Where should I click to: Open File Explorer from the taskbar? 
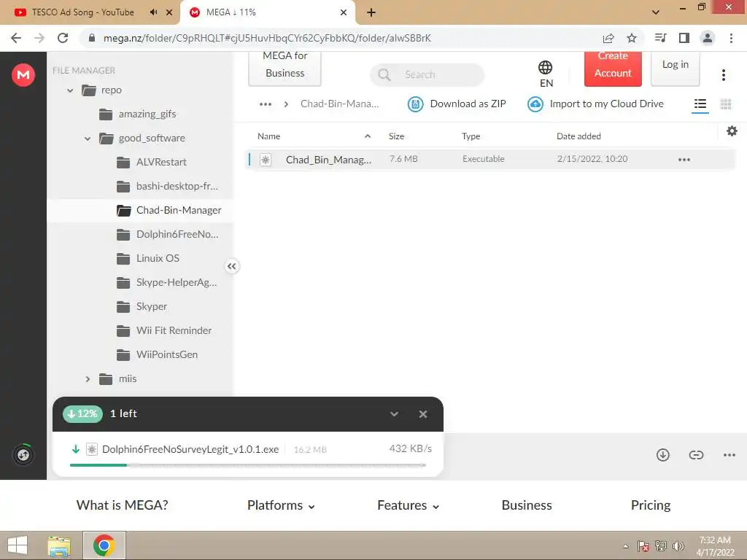tap(59, 545)
